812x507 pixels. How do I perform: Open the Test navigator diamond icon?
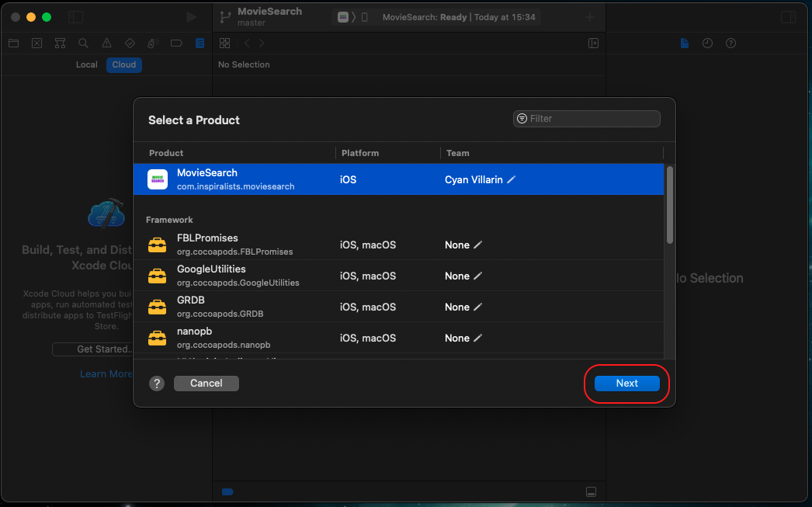[130, 43]
